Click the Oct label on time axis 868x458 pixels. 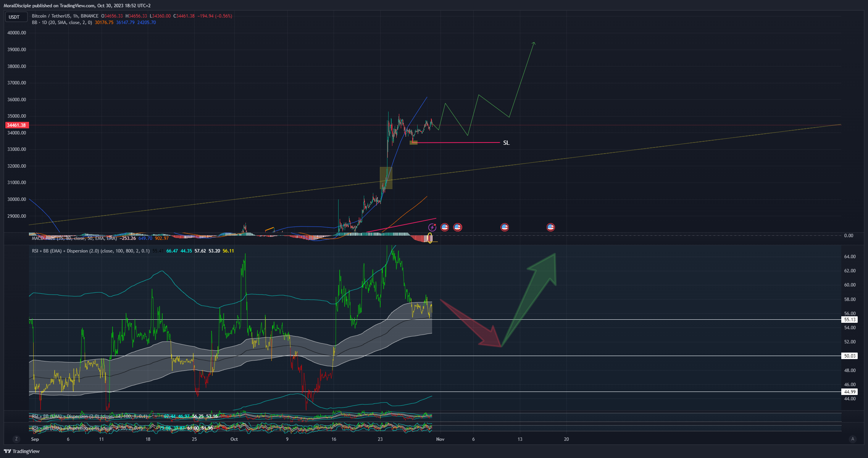click(234, 439)
